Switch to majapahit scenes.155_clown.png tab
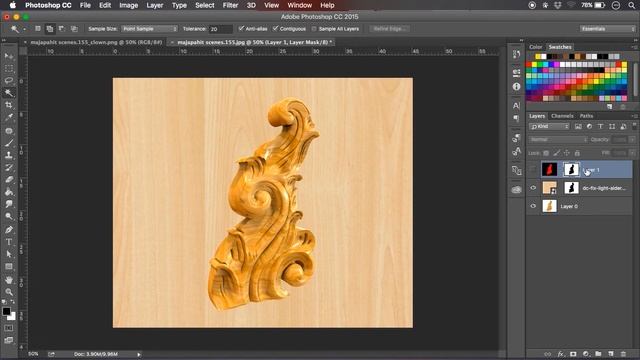Viewport: 640px width, 360px height. tap(96, 42)
